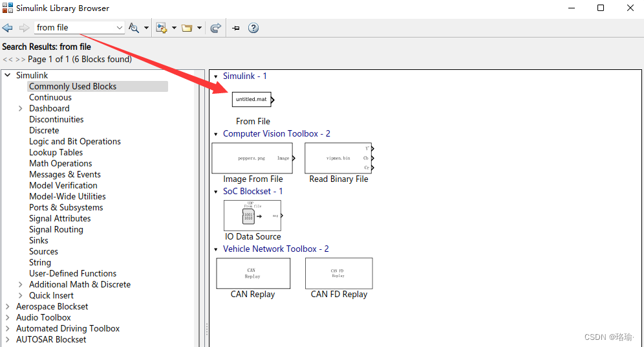644x347 pixels.
Task: Click the 'Image From File' label
Action: click(x=253, y=179)
